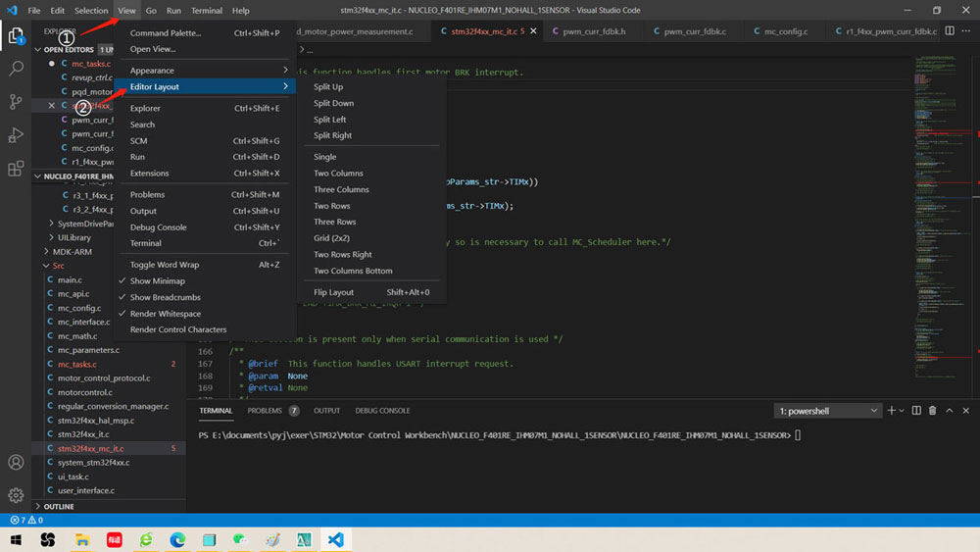The width and height of the screenshot is (980, 552).
Task: Open the editor more actions ellipsis
Action: (966, 30)
